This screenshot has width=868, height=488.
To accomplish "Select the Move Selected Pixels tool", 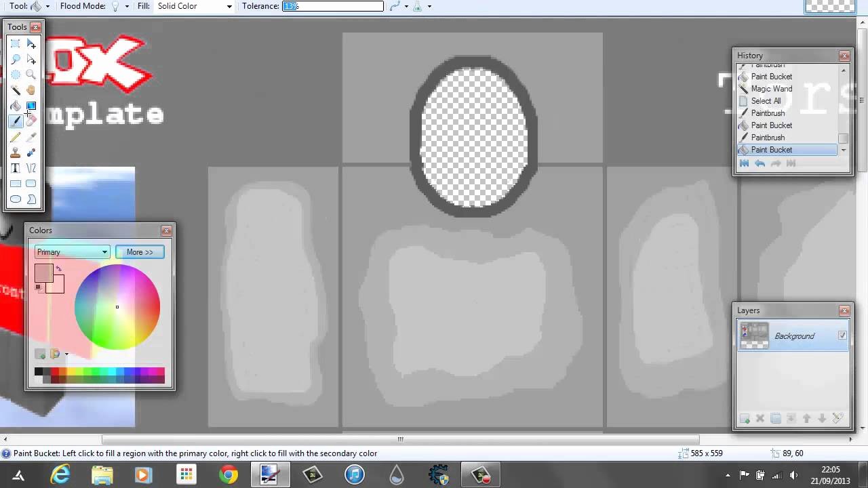I will click(x=31, y=43).
